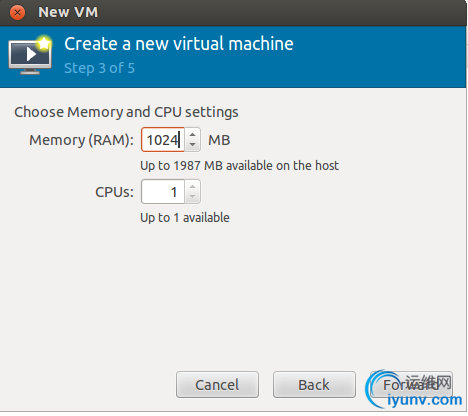Screen dimensions: 468x416
Task: Click the MB unit label
Action: click(x=219, y=140)
